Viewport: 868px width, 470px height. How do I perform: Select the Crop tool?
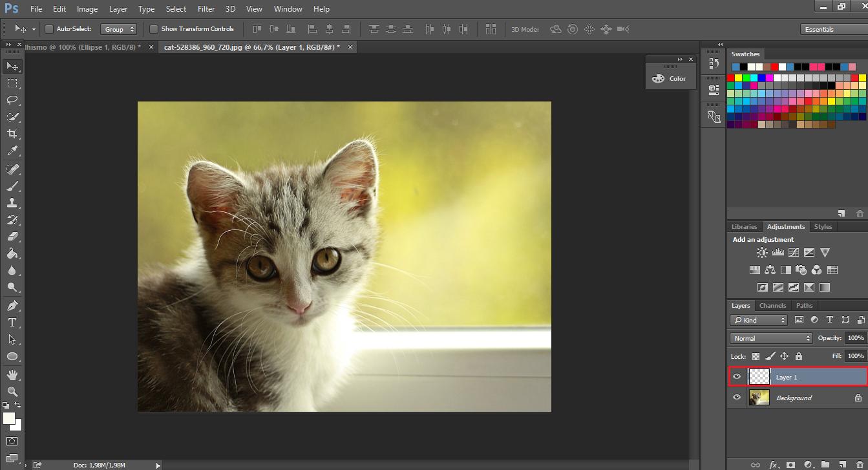click(12, 134)
